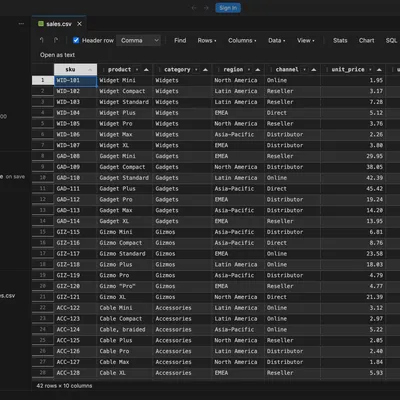Select row number 14 header
Screen dimensions: 400x400
tap(43, 221)
